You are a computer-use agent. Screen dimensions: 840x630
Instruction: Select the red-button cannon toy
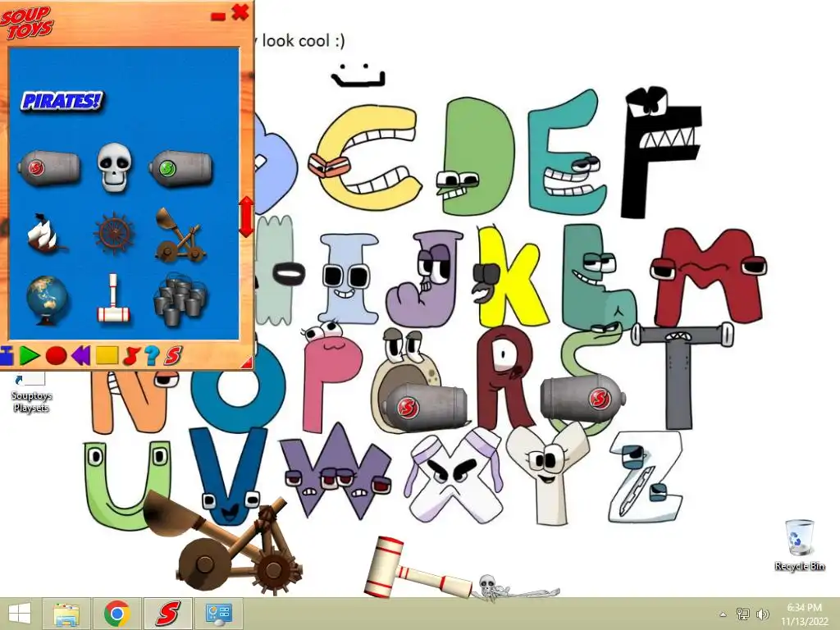point(49,168)
